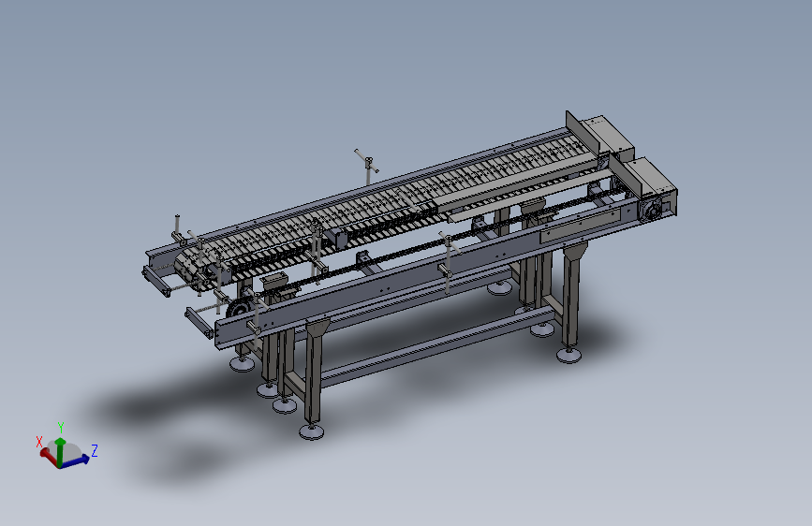Click the blue Z axis of the orientation triad
Image resolution: width=812 pixels, height=526 pixels.
tap(76, 460)
